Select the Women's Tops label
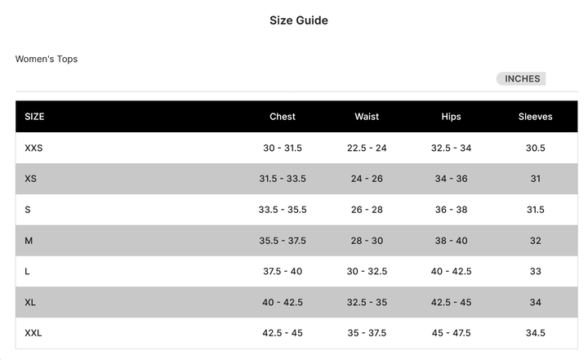 pyautogui.click(x=47, y=59)
